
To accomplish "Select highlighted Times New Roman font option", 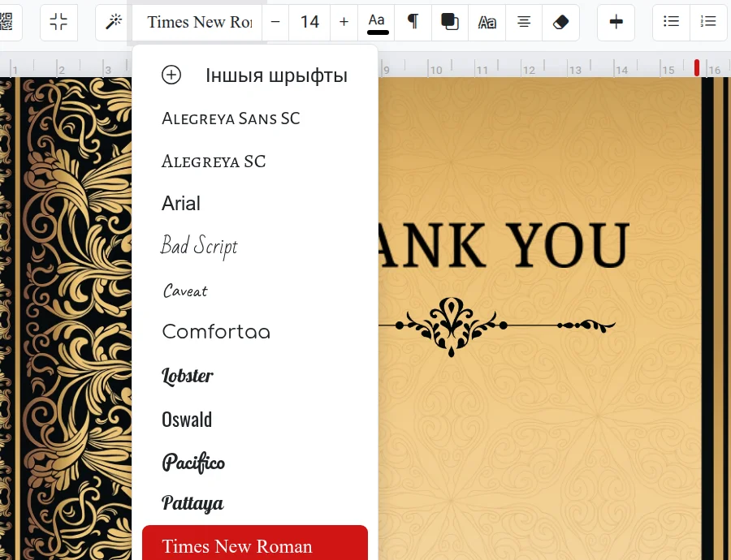I will coord(254,543).
